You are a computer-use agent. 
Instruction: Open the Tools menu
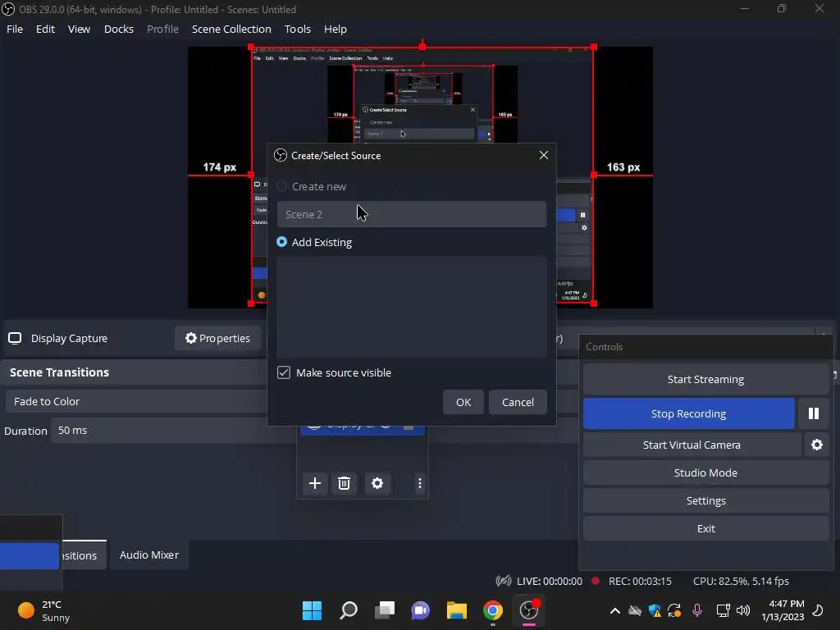297,29
